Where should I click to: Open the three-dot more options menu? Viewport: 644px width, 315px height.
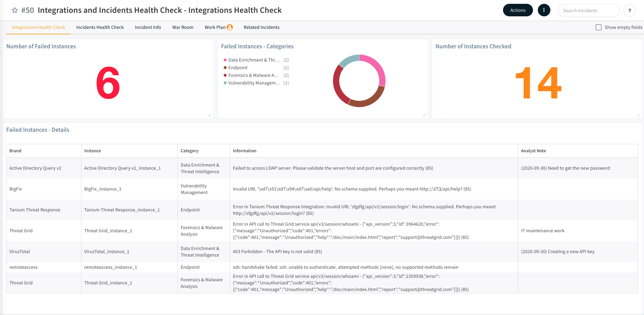pos(544,10)
